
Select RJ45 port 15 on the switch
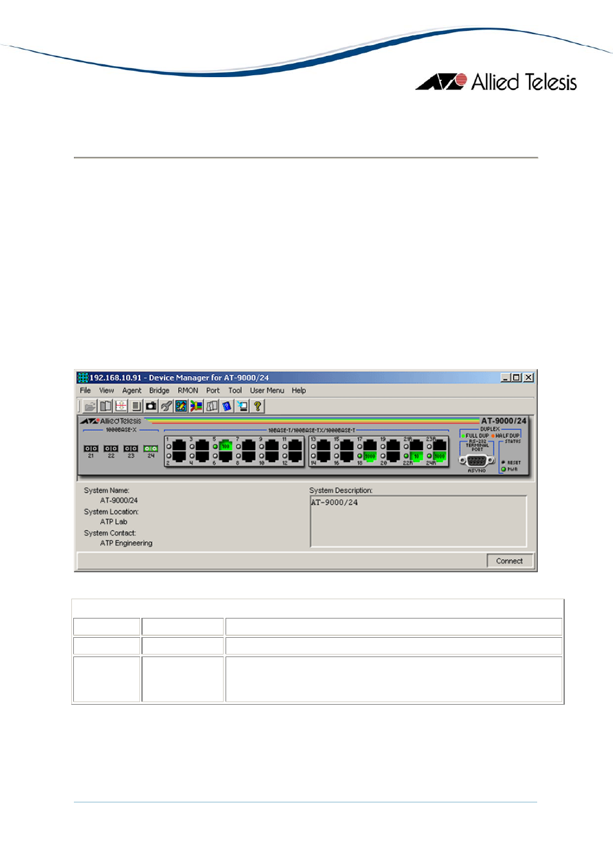coord(347,445)
